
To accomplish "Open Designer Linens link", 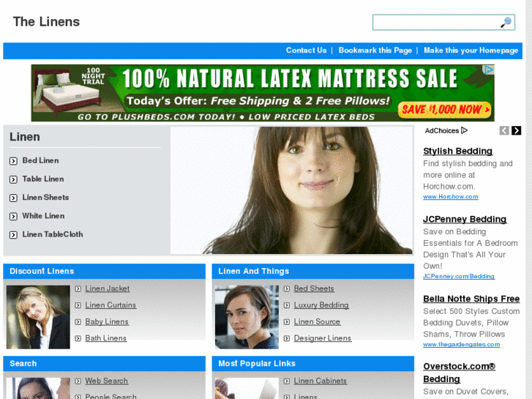I will (323, 338).
